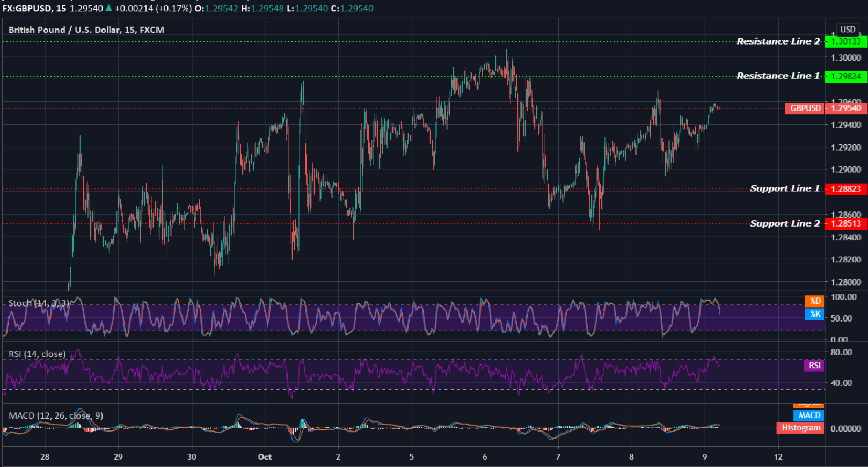Click the British Pound / U.S. Dollar chart title

86,30
